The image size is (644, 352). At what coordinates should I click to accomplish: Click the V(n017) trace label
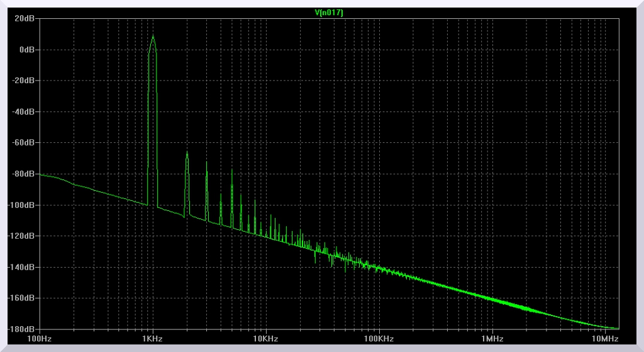[x=329, y=13]
